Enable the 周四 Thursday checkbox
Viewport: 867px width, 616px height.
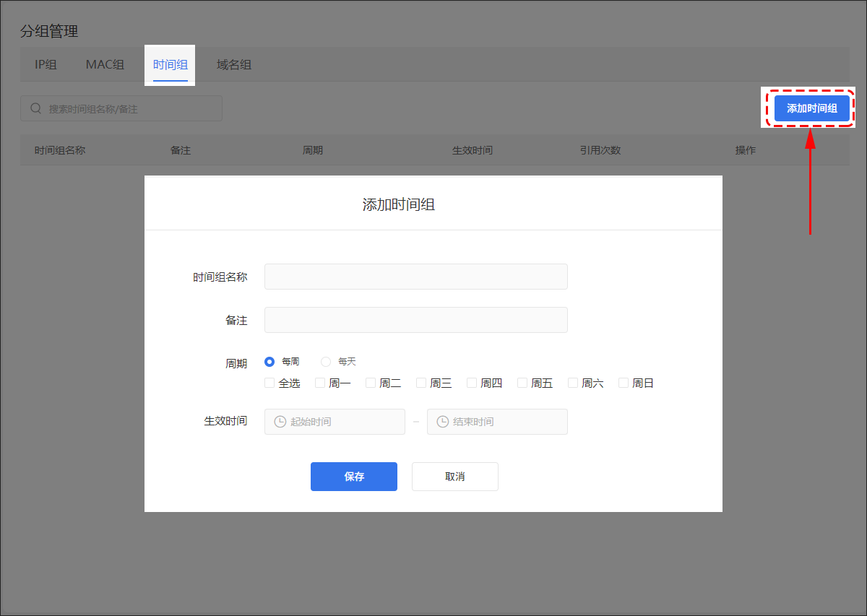click(472, 383)
